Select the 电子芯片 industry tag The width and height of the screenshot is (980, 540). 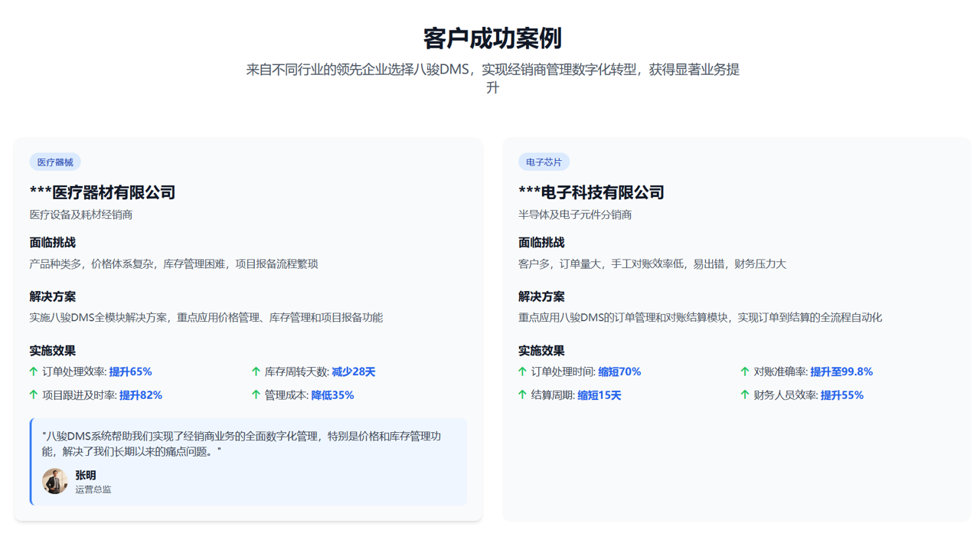click(544, 162)
